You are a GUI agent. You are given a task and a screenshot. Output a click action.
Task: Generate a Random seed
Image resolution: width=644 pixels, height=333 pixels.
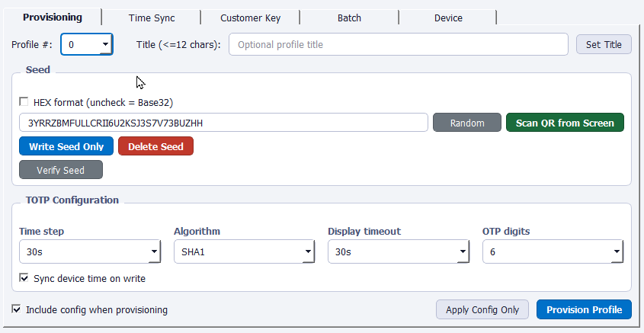(466, 123)
